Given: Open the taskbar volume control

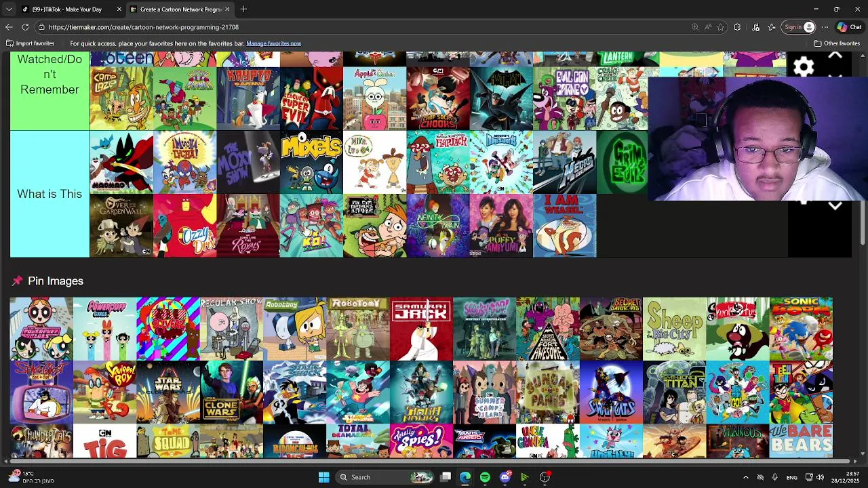Looking at the screenshot, I should click(x=820, y=477).
